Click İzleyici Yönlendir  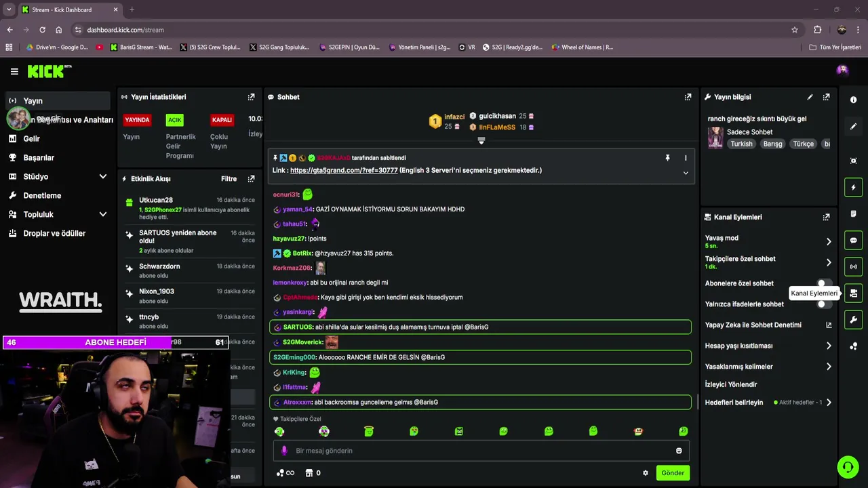(731, 385)
